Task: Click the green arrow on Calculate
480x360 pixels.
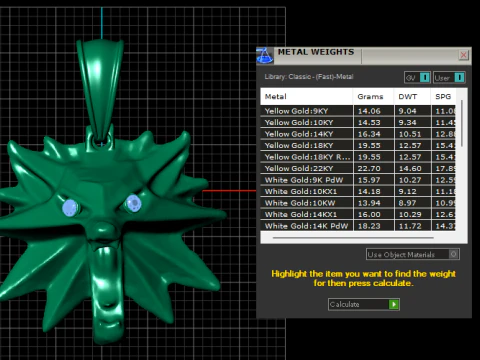Action: point(394,304)
